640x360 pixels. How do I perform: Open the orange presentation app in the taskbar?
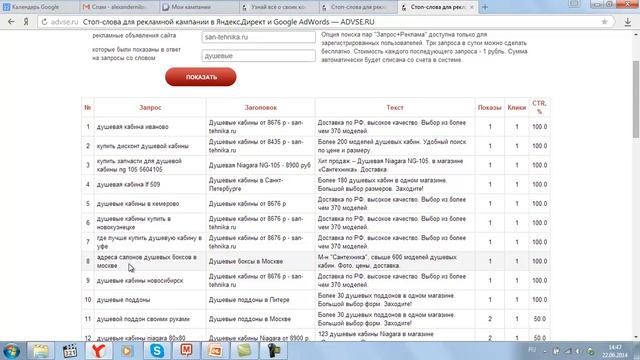coord(215,351)
